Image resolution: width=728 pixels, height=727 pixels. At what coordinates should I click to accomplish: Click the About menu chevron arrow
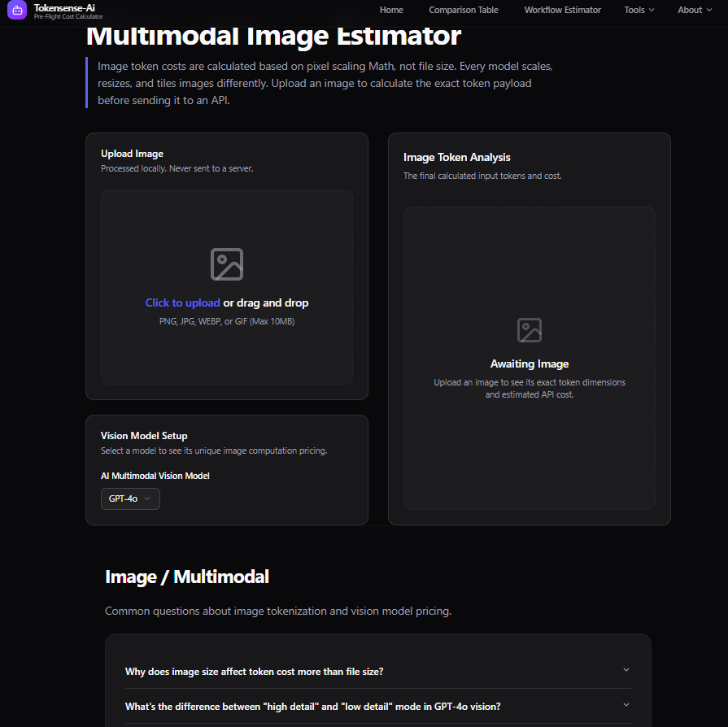pos(708,11)
